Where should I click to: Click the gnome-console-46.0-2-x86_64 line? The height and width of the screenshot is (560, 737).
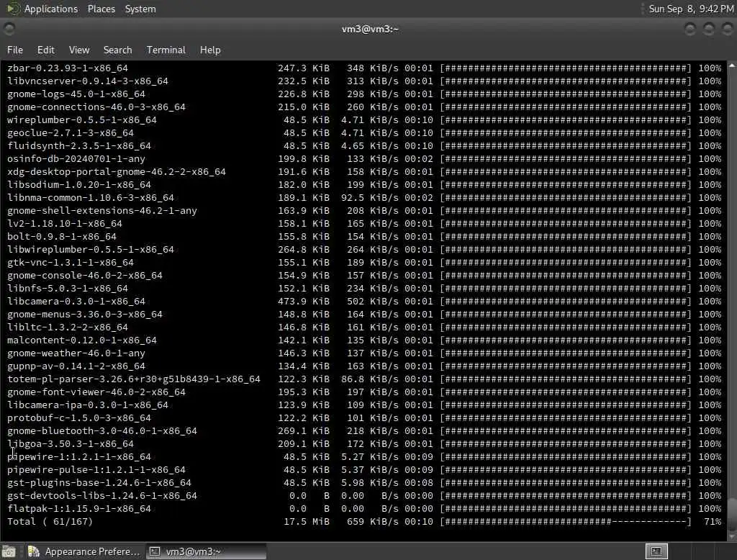click(364, 275)
